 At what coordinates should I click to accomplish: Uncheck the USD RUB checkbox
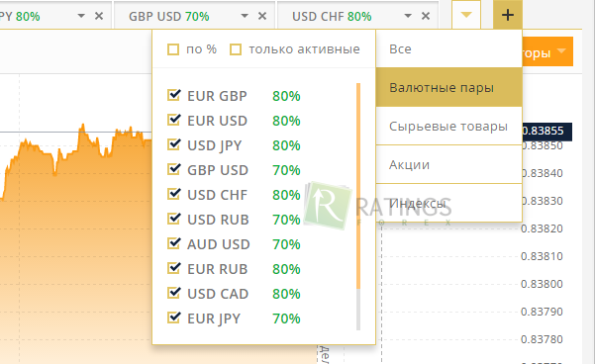click(174, 219)
